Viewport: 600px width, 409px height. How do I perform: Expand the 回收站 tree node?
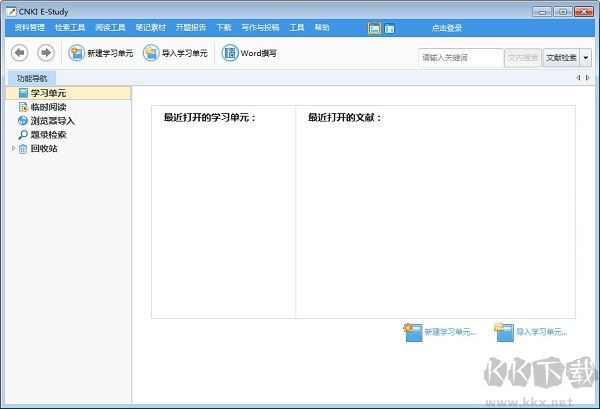pyautogui.click(x=13, y=148)
